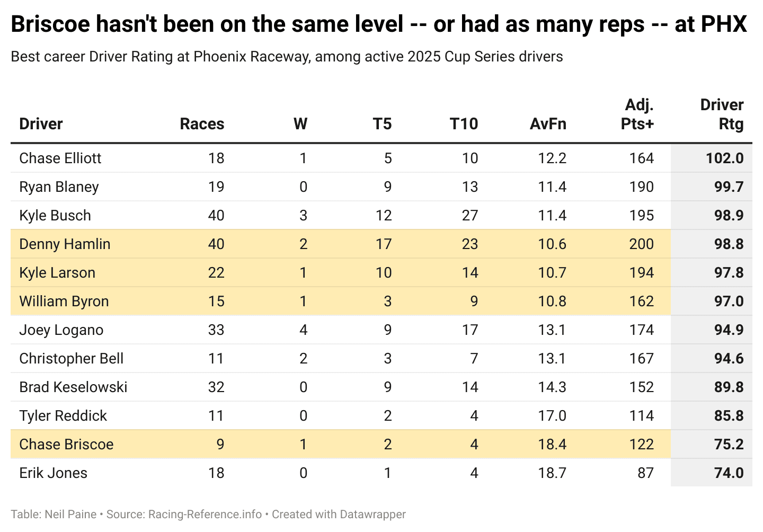The image size is (763, 532).
Task: Click the Best career Driver Rating subtitle
Action: pos(287,57)
